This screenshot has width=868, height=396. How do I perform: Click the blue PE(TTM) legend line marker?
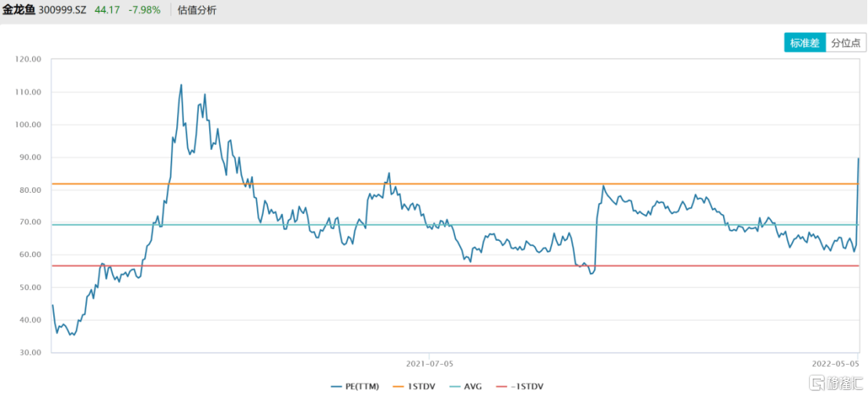(337, 387)
